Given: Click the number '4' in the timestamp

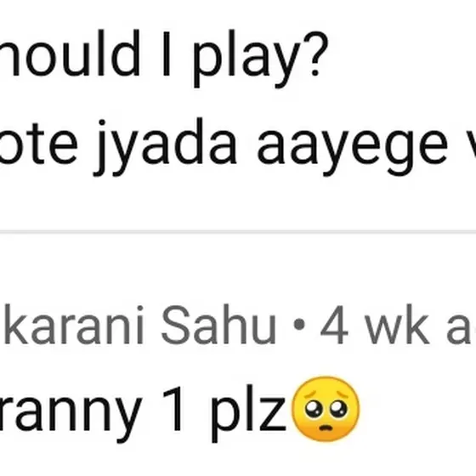Looking at the screenshot, I should pos(334,326).
